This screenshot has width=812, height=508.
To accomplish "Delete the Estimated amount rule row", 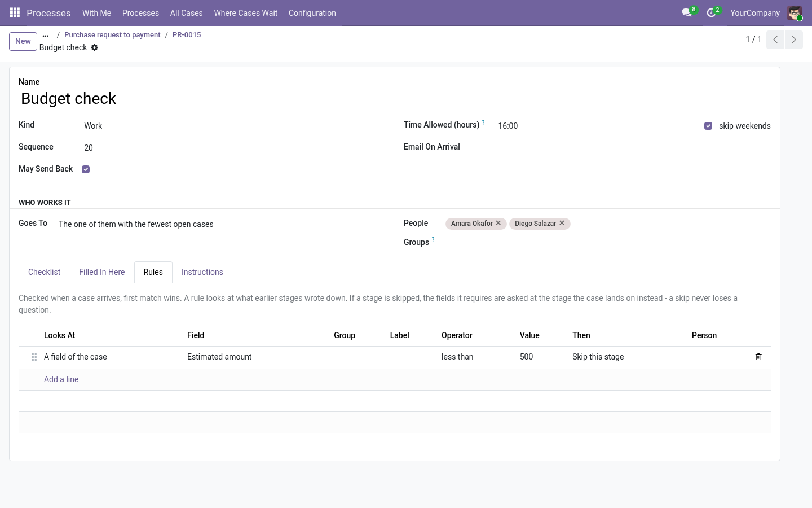I will 758,357.
